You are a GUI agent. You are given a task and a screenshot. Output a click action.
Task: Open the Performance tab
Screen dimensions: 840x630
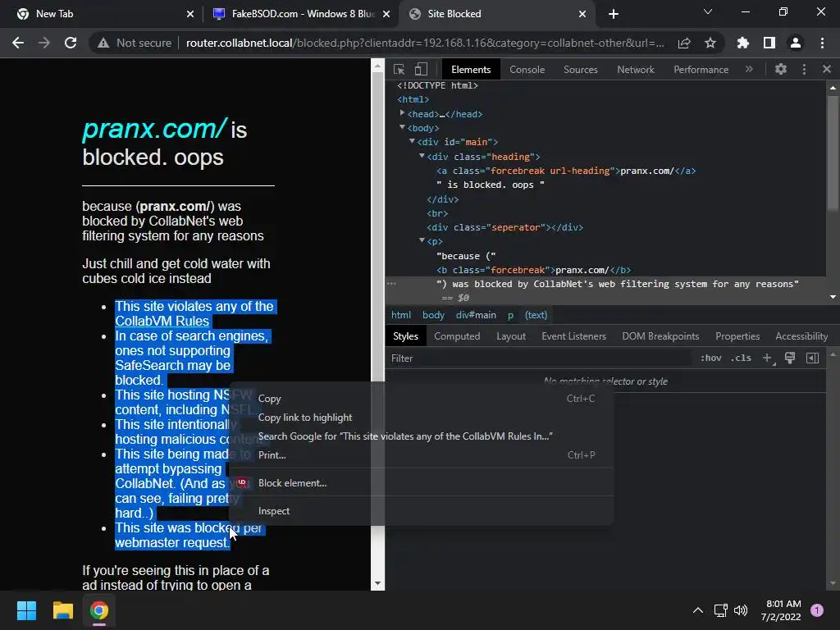click(x=701, y=70)
